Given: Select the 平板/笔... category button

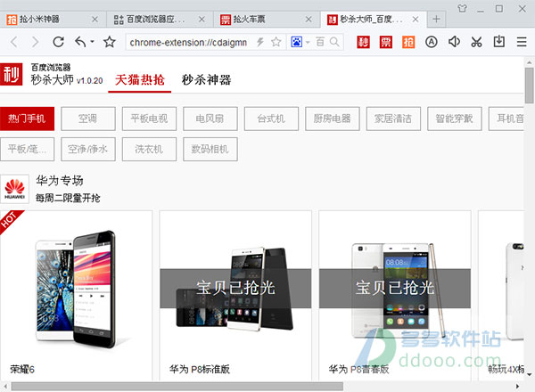Looking at the screenshot, I should (27, 149).
